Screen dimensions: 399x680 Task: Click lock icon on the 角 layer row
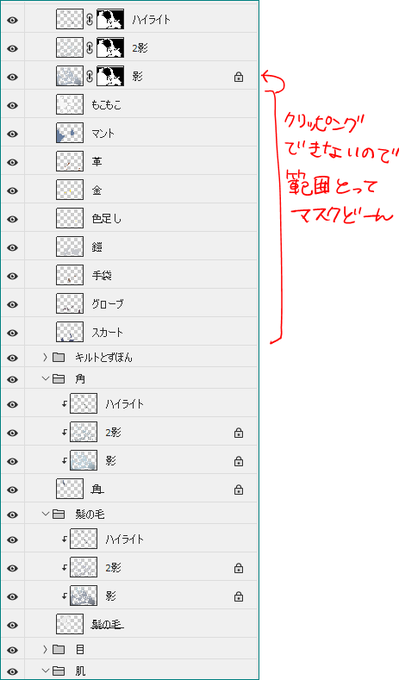(239, 490)
